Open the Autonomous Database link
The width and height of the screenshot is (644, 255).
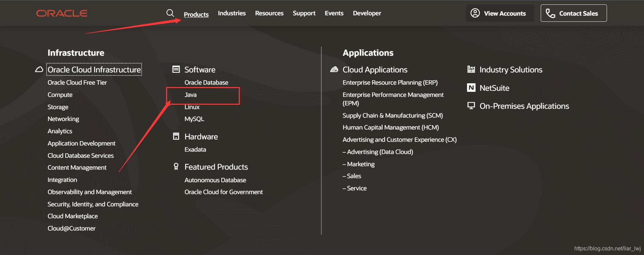(x=215, y=180)
